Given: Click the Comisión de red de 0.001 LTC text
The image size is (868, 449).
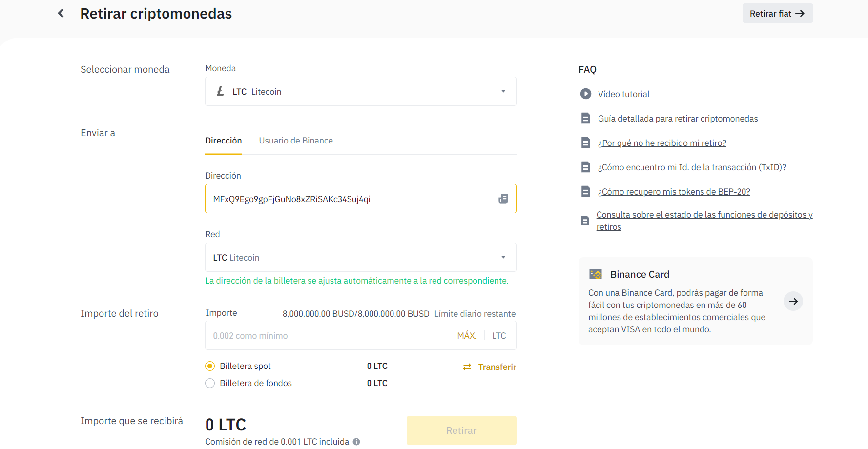Looking at the screenshot, I should coord(277,442).
